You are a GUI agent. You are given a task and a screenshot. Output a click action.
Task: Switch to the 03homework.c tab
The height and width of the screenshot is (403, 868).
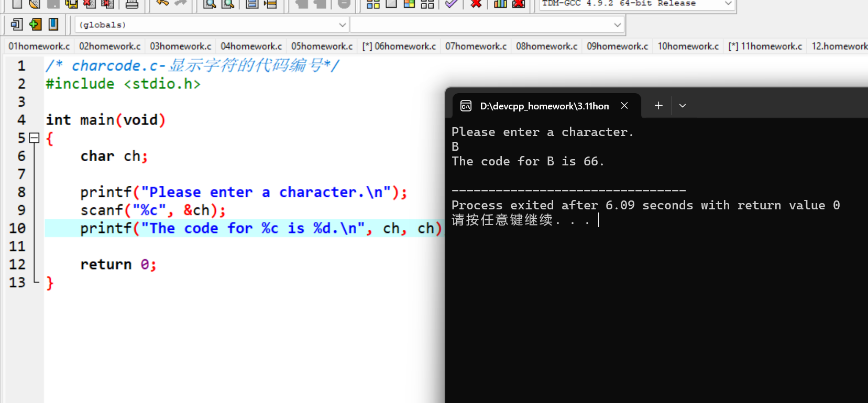pyautogui.click(x=180, y=46)
